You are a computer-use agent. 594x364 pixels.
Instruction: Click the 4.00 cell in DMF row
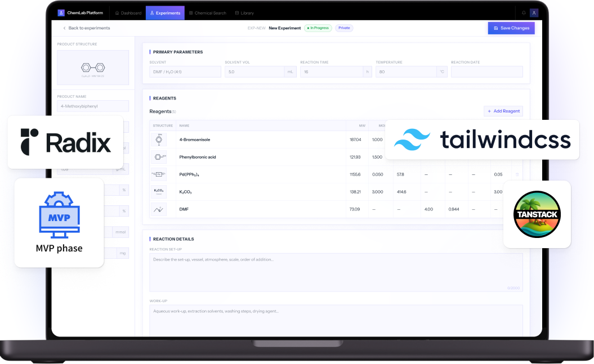point(428,209)
